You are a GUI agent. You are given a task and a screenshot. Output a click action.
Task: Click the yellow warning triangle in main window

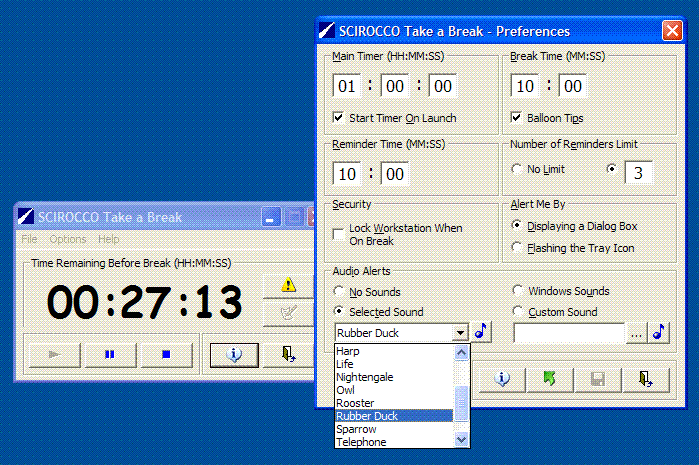(x=288, y=285)
